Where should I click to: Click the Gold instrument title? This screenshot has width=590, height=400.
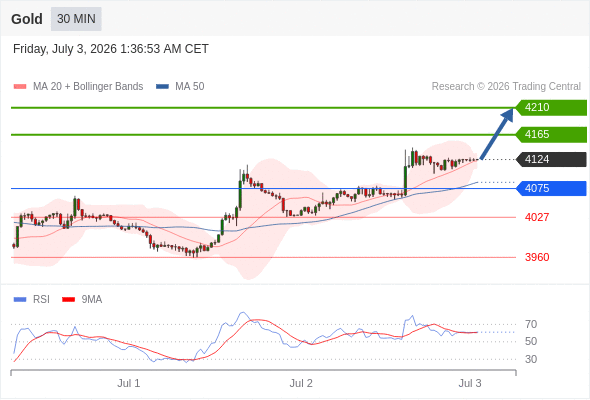[27, 19]
